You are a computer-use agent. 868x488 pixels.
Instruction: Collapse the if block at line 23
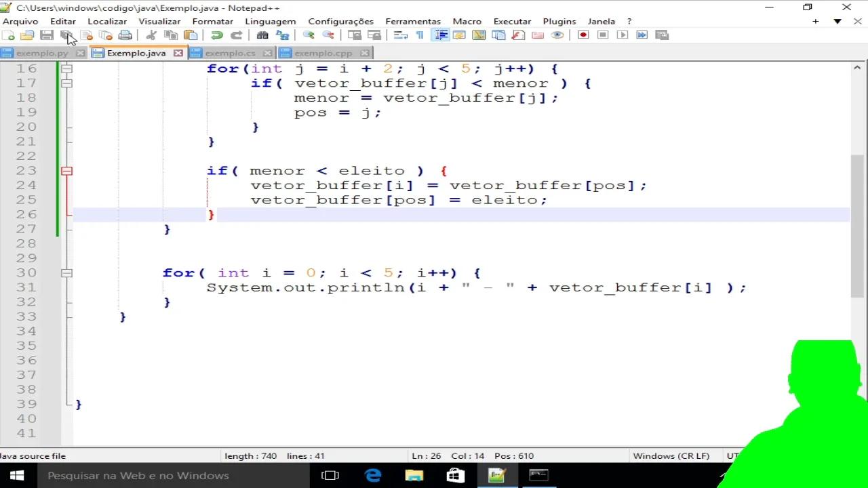tap(66, 171)
